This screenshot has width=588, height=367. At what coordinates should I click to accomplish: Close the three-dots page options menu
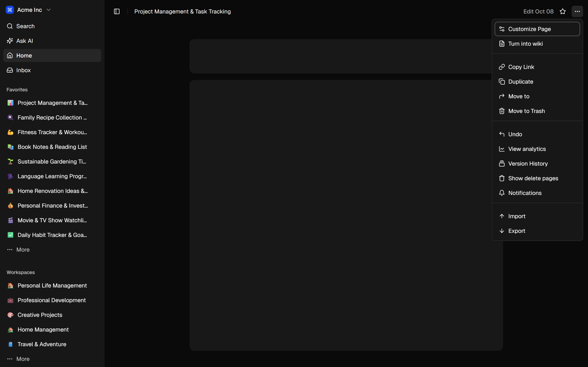click(577, 11)
